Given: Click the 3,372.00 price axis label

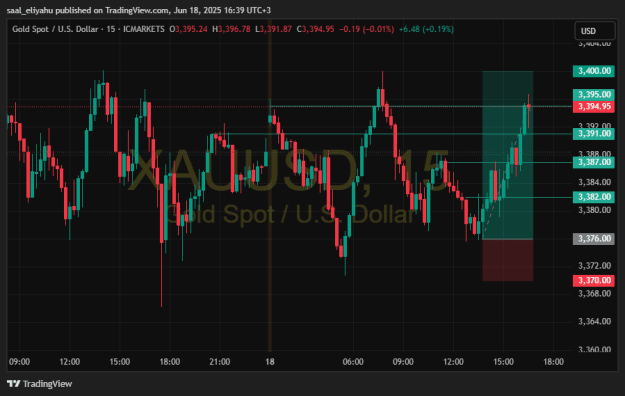Looking at the screenshot, I should tap(594, 266).
